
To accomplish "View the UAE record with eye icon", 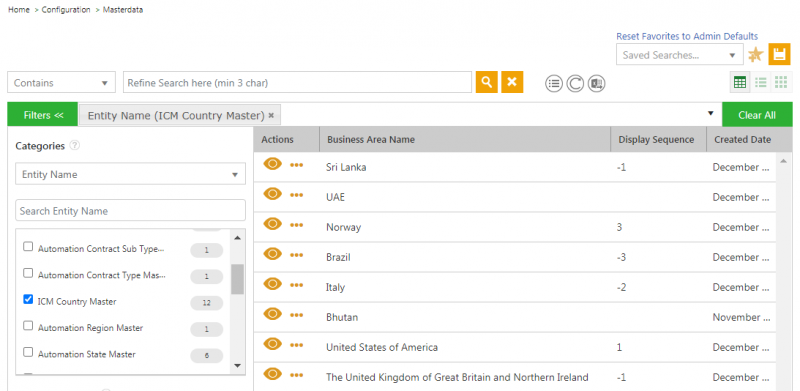I will point(273,193).
